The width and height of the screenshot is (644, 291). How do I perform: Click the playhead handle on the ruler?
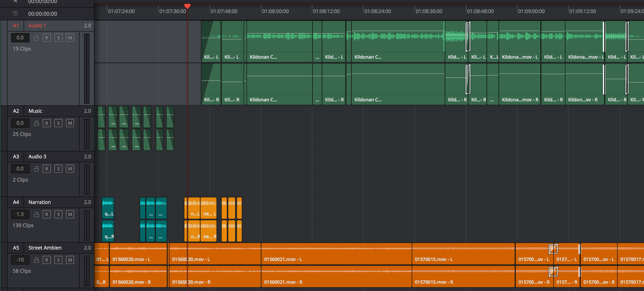point(187,6)
